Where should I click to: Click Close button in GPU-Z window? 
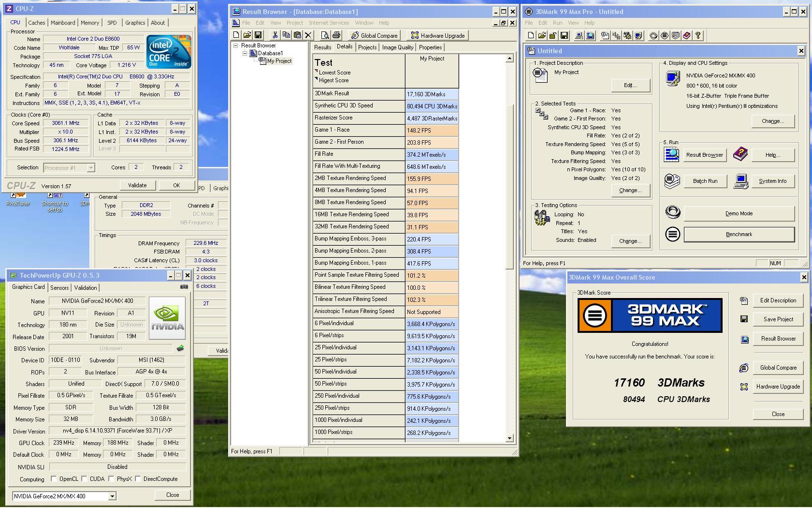(x=173, y=495)
